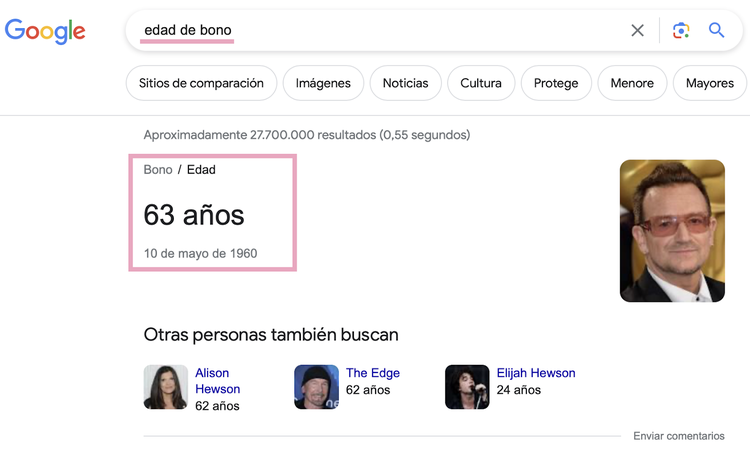
Task: Click 62 años under The Edge
Action: 368,390
